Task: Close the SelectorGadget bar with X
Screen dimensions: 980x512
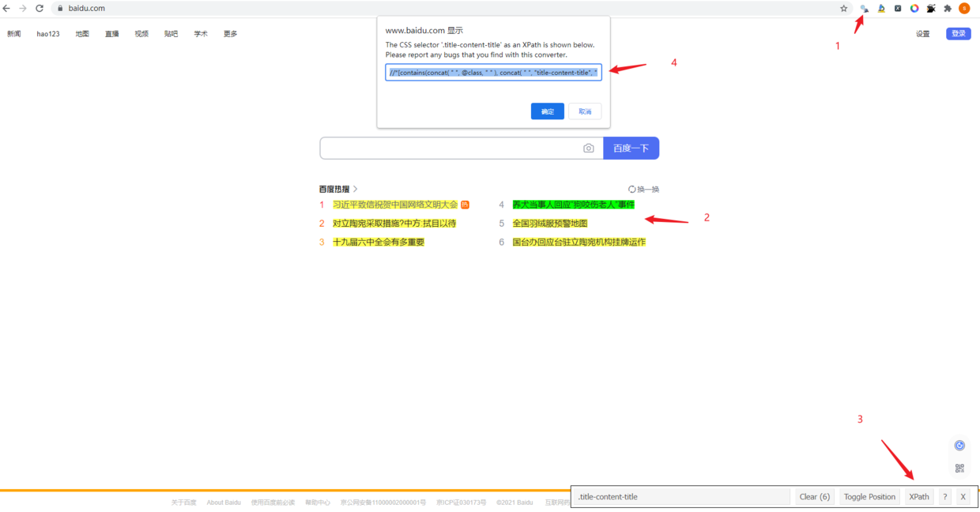Action: pyautogui.click(x=963, y=497)
